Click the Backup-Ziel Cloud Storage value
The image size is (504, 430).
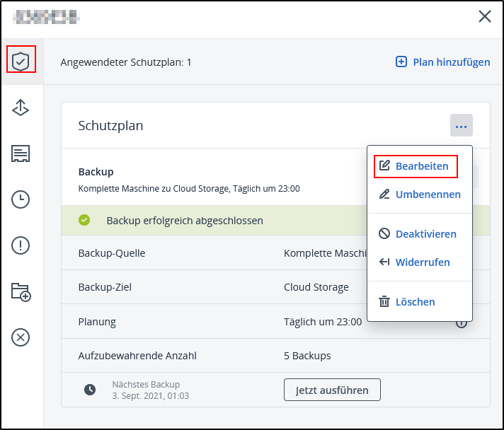click(x=316, y=287)
